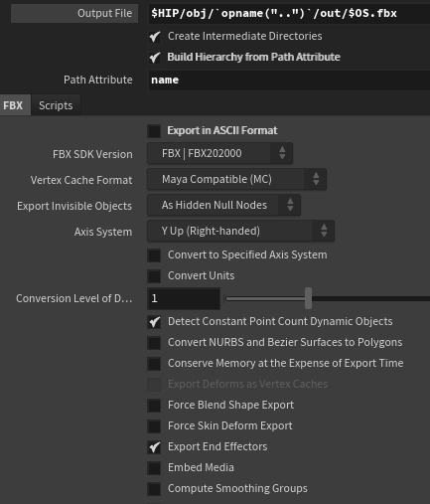
Task: Click the Conversion Level of Detail slider handle
Action: click(308, 298)
